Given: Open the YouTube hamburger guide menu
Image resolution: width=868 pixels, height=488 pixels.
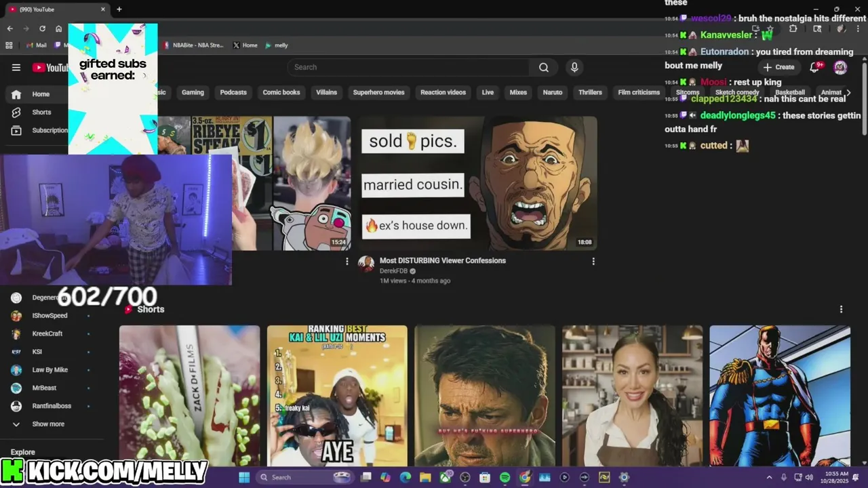Looking at the screenshot, I should coord(16,67).
